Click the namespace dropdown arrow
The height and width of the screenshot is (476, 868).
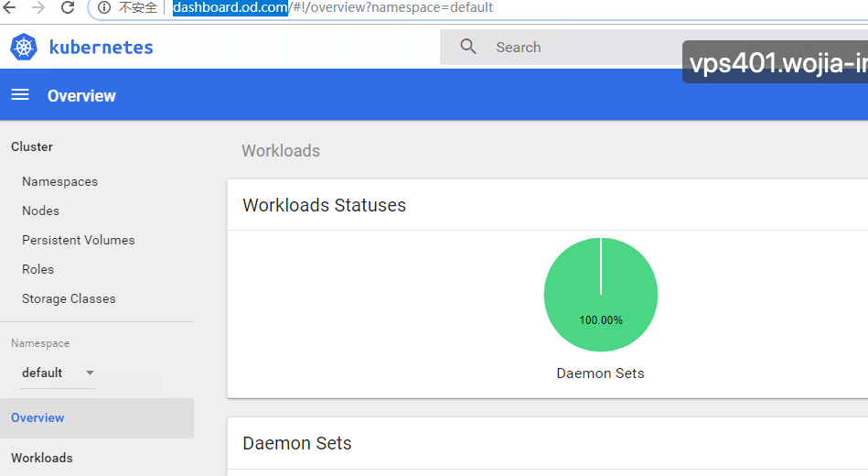(90, 373)
